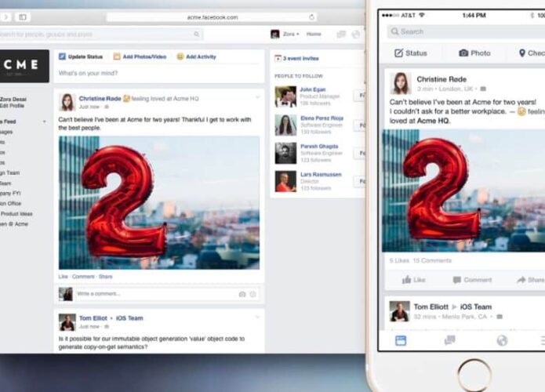Click the 3 event invites link

[300, 58]
